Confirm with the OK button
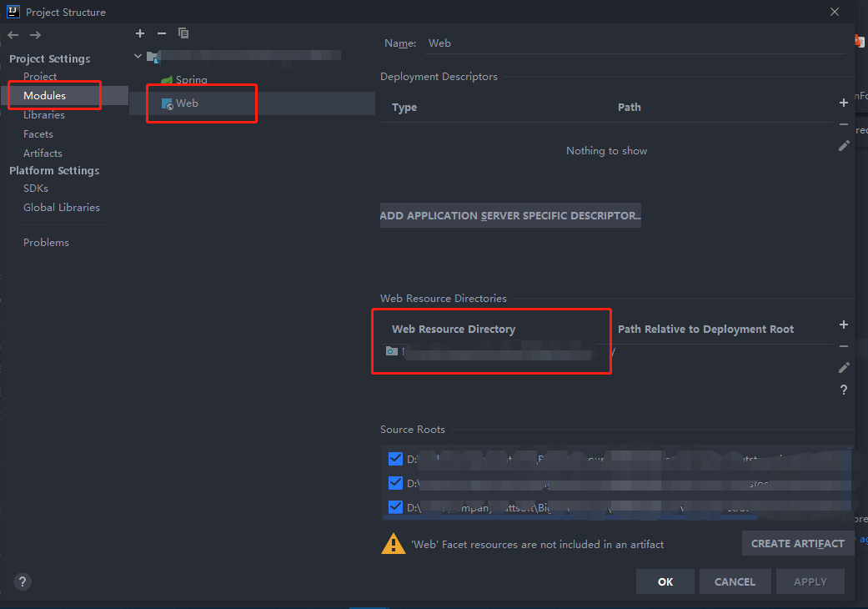Image resolution: width=868 pixels, height=609 pixels. 665,581
